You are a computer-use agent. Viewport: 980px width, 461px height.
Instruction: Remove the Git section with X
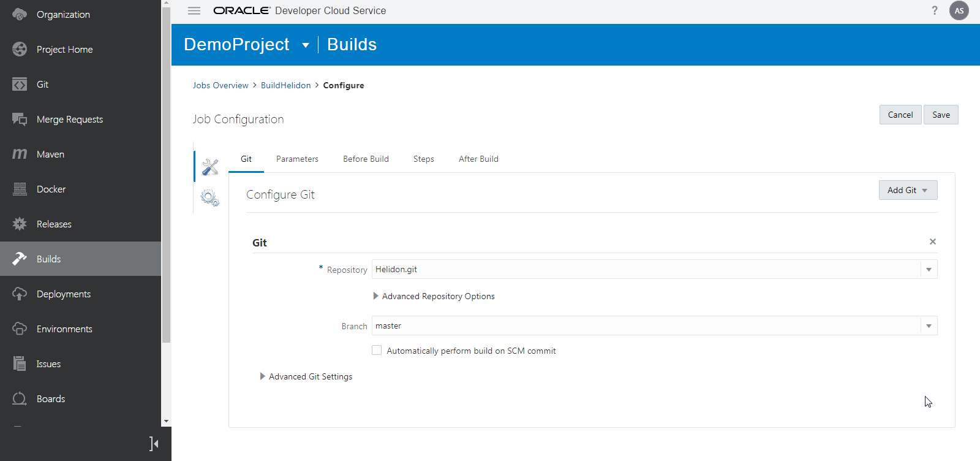932,242
